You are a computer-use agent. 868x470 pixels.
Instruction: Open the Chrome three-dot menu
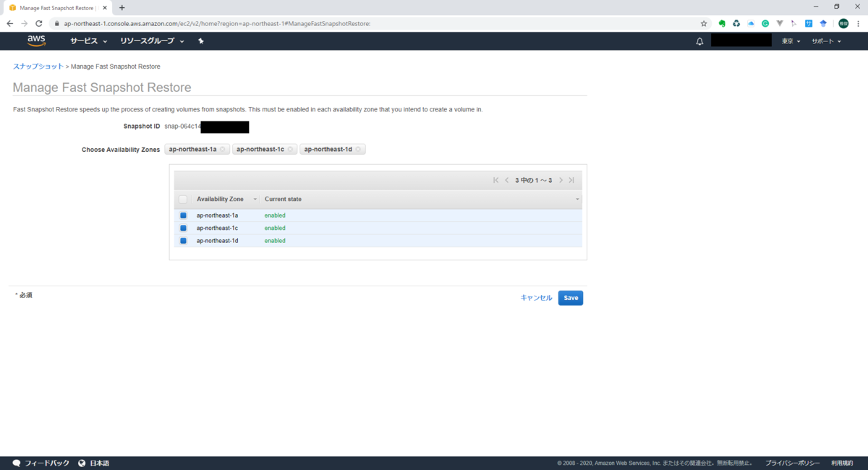tap(859, 23)
